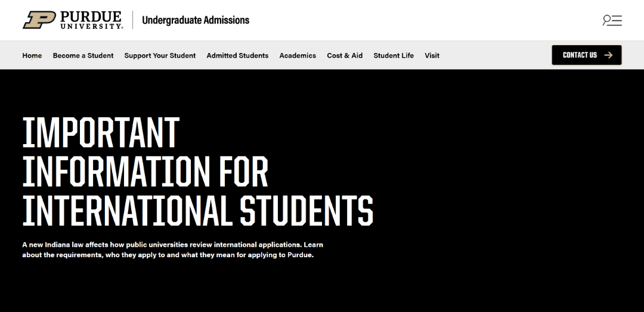Open the Student Life menu
Screen dimensions: 644x312
tap(394, 55)
